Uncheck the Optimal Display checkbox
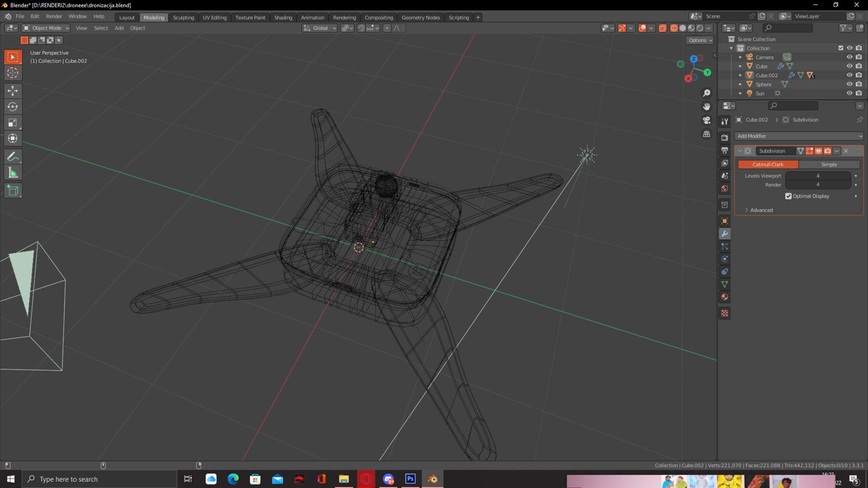 pos(788,196)
